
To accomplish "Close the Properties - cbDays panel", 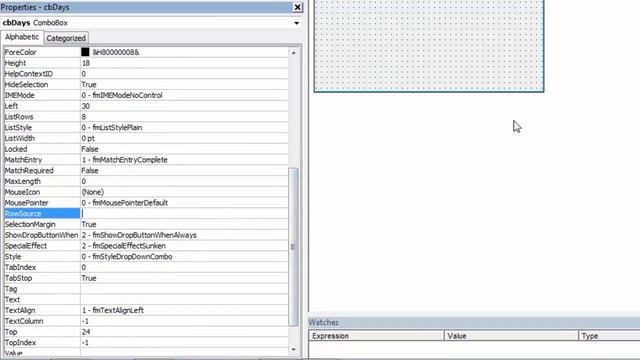I will (298, 7).
